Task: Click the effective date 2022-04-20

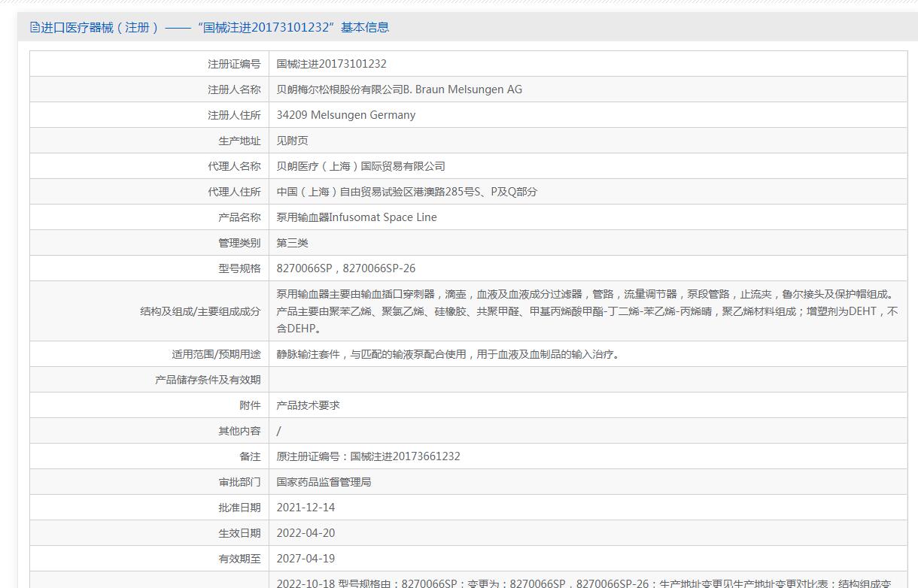Action: coord(305,533)
